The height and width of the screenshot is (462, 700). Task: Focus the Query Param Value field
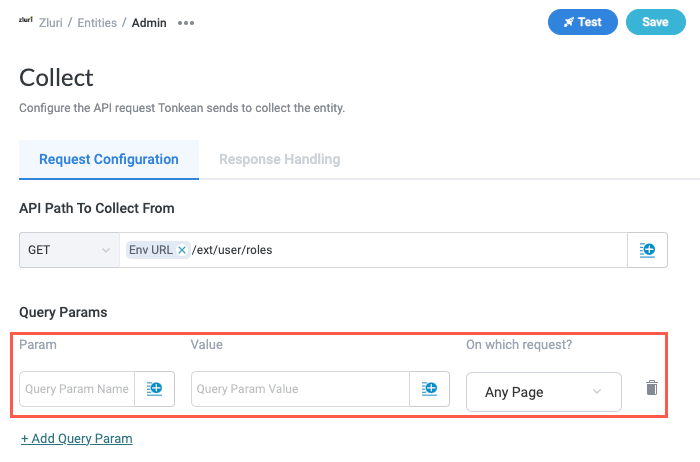pos(300,389)
